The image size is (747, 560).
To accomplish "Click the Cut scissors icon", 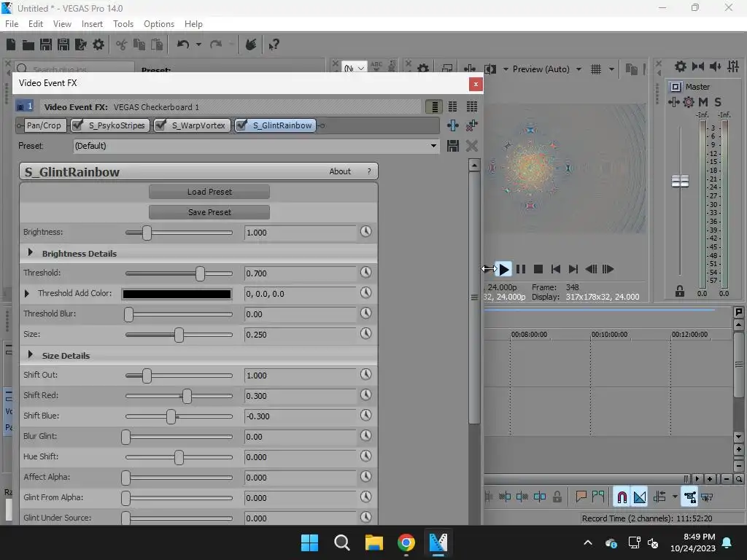I will click(122, 44).
